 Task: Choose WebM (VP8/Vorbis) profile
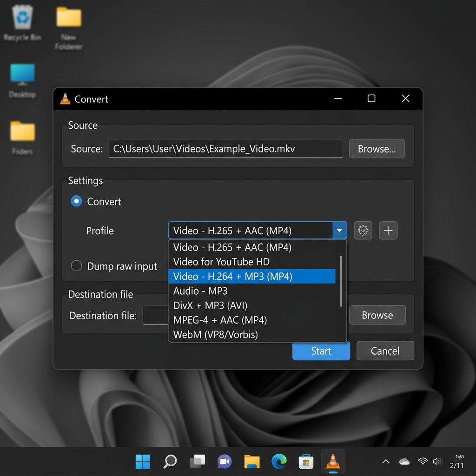251,335
